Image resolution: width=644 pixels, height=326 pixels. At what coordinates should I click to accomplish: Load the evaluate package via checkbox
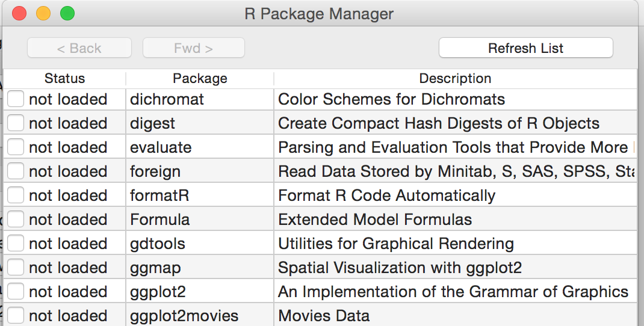pos(16,147)
